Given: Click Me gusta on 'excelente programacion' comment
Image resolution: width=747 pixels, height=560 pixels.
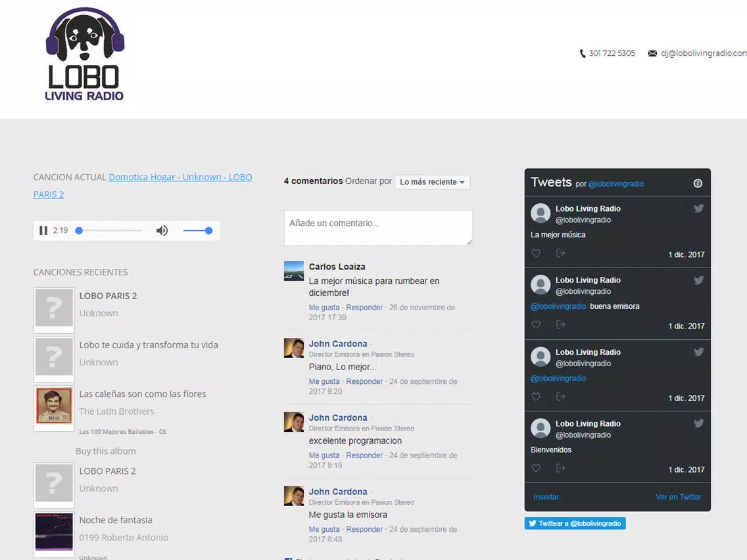Looking at the screenshot, I should (324, 455).
